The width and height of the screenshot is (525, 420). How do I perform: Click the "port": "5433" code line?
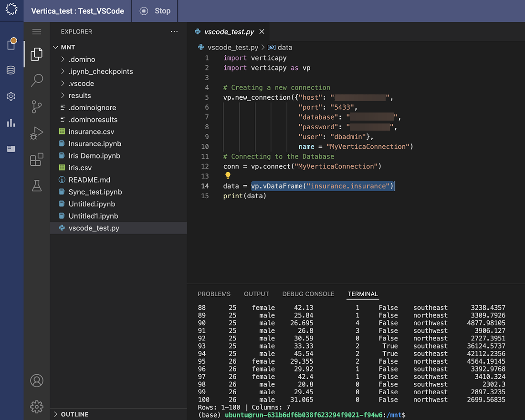[328, 107]
